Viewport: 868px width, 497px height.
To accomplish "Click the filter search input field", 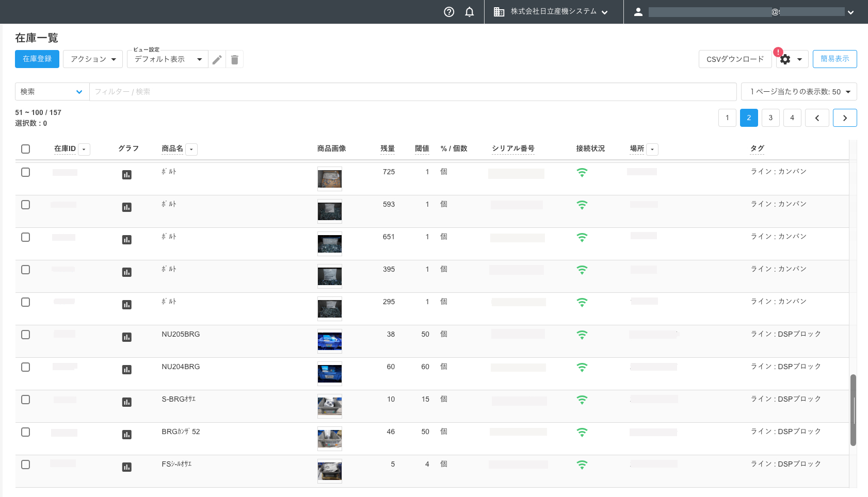I will tap(413, 92).
